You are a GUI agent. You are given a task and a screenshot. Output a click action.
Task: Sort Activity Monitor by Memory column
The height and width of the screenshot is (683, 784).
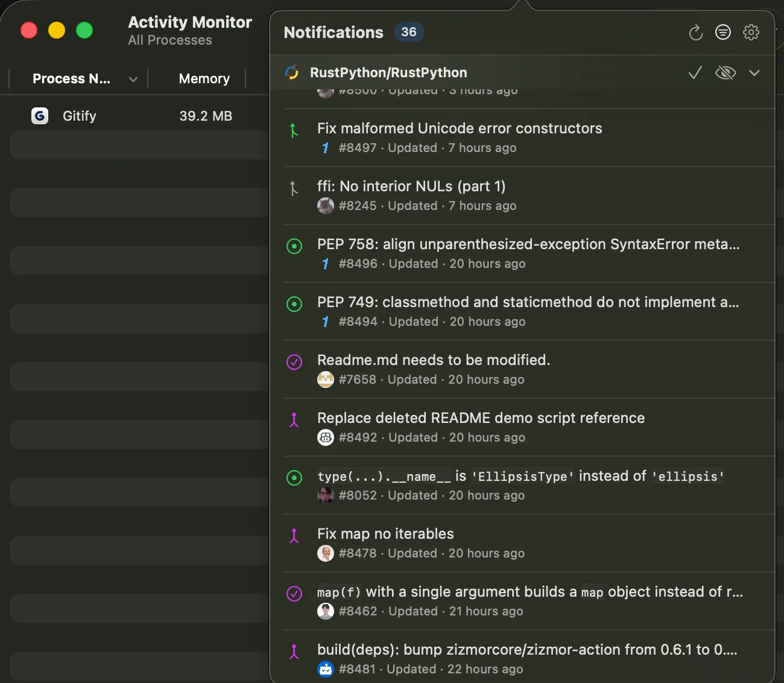[x=204, y=79]
